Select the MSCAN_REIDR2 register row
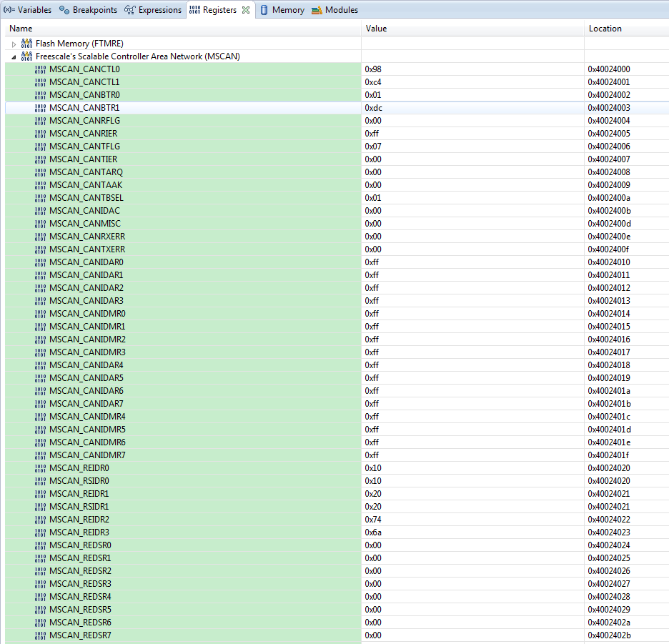 (337, 520)
